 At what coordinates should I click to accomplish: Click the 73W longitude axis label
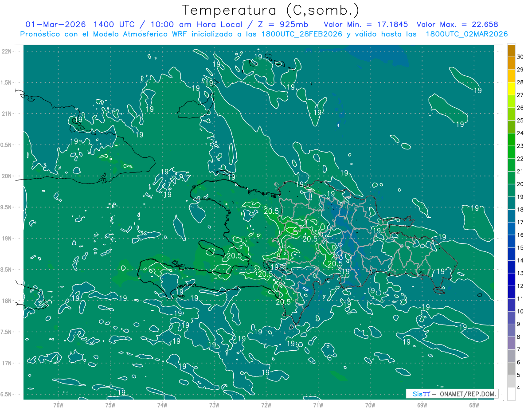[x=214, y=405]
